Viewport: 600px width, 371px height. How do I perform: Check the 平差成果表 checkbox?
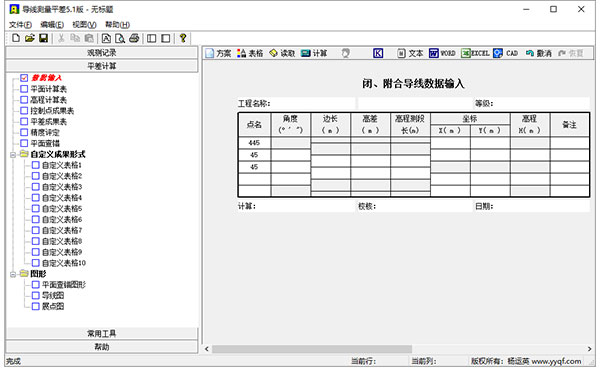click(24, 121)
